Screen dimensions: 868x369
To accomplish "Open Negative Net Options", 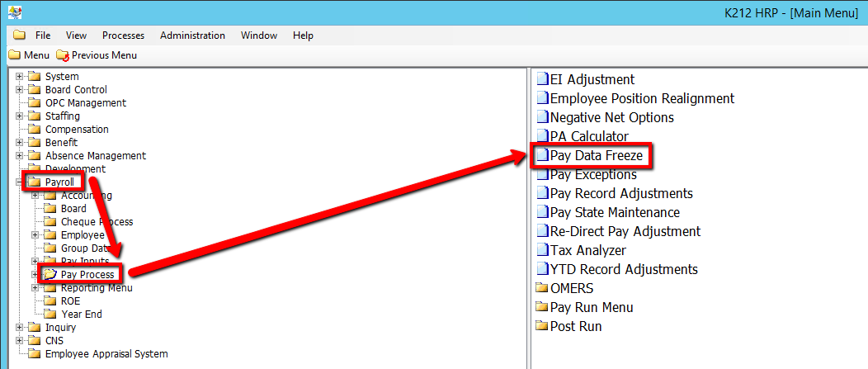I will (611, 117).
